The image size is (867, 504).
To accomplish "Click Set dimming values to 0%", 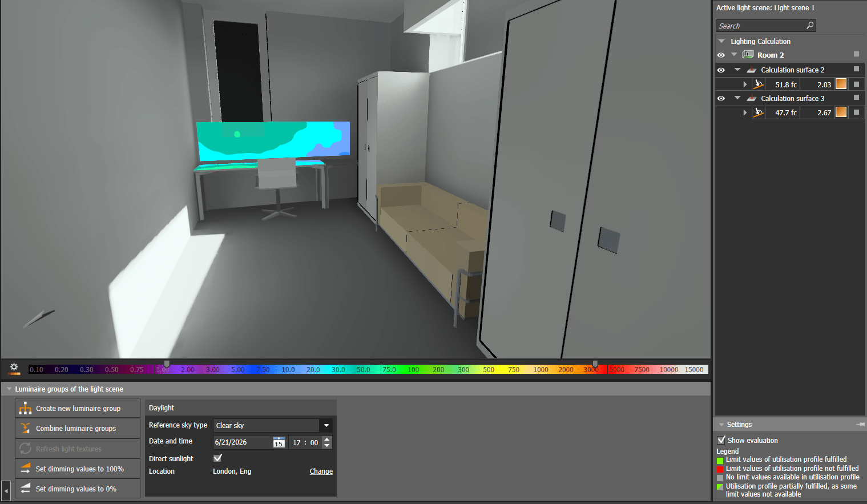I will (x=78, y=489).
